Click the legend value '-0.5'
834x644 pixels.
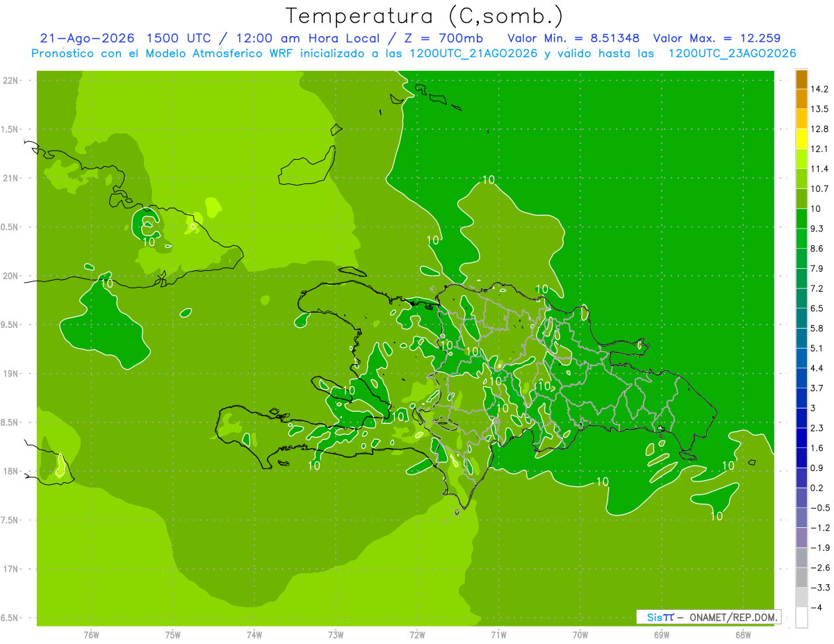pyautogui.click(x=820, y=508)
